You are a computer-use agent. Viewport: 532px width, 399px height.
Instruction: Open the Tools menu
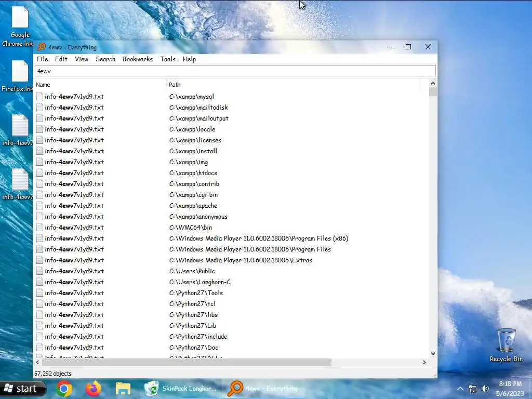[x=168, y=59]
